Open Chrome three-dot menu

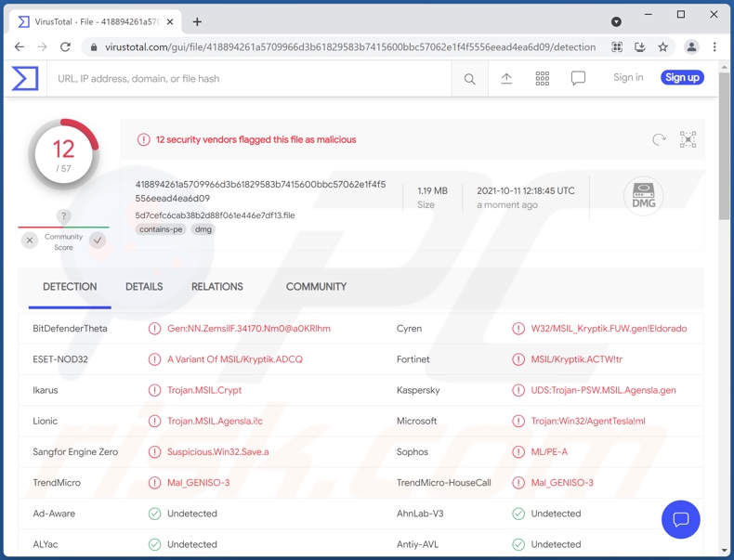[x=714, y=46]
